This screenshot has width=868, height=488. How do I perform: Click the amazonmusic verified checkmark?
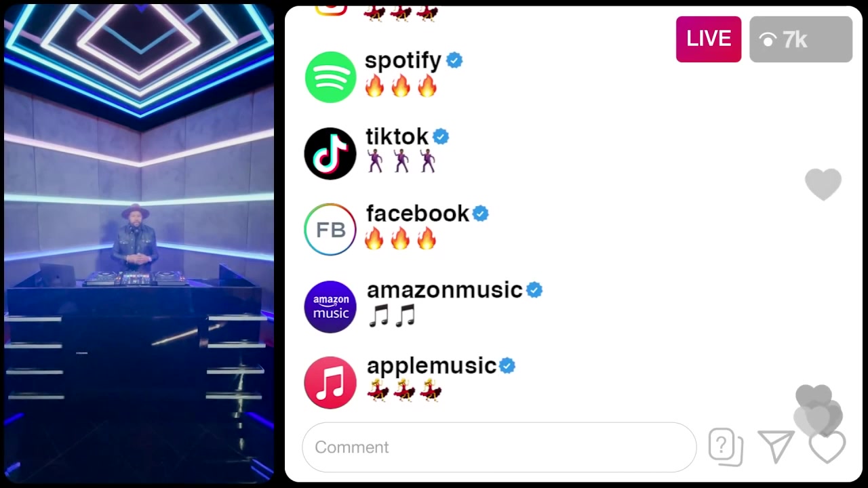[534, 290]
